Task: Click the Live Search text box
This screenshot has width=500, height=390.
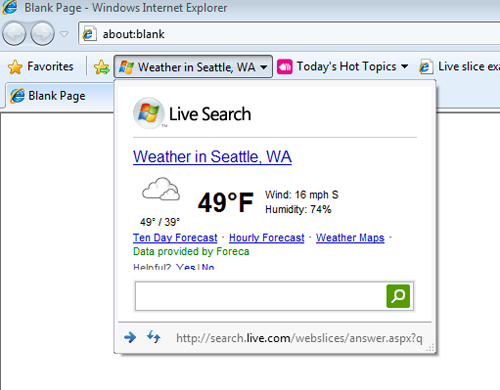Action: (x=260, y=296)
